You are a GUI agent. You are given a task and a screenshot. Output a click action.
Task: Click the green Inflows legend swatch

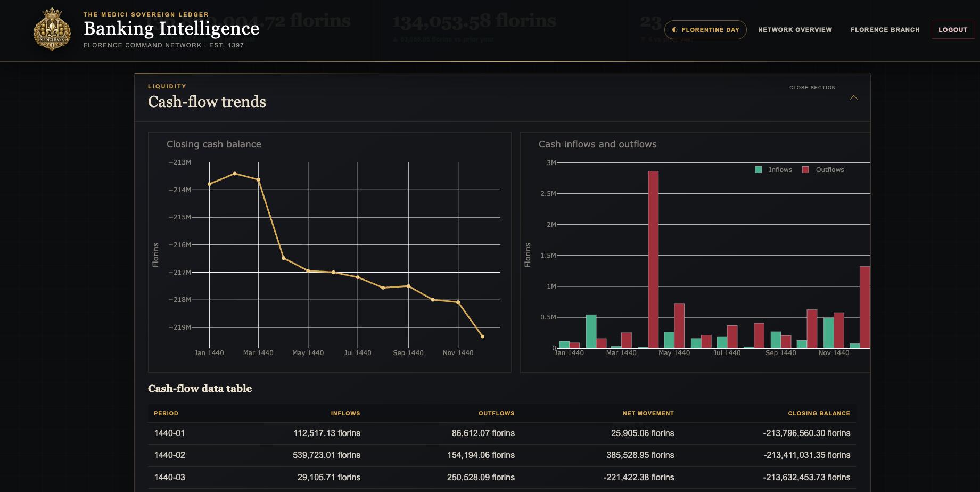click(x=758, y=170)
